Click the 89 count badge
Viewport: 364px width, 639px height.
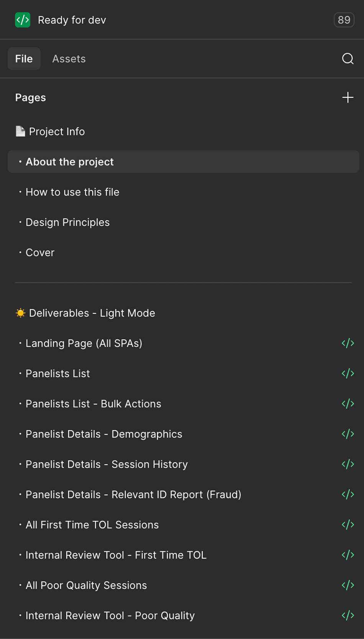[x=344, y=20]
